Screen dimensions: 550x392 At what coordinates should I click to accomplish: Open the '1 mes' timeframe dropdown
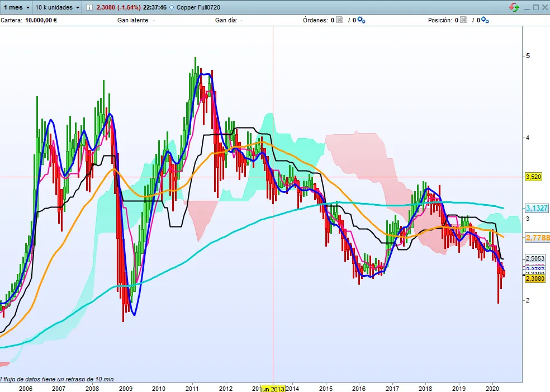click(x=16, y=7)
